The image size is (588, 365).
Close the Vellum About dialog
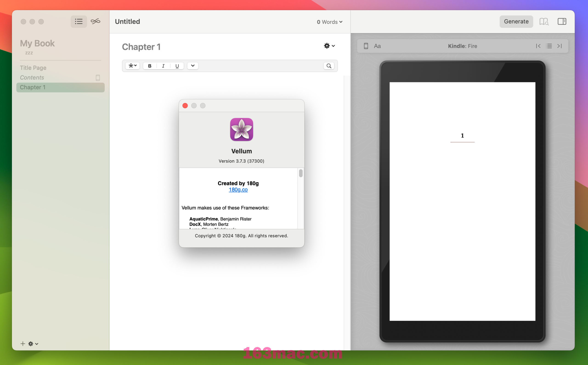tap(186, 106)
